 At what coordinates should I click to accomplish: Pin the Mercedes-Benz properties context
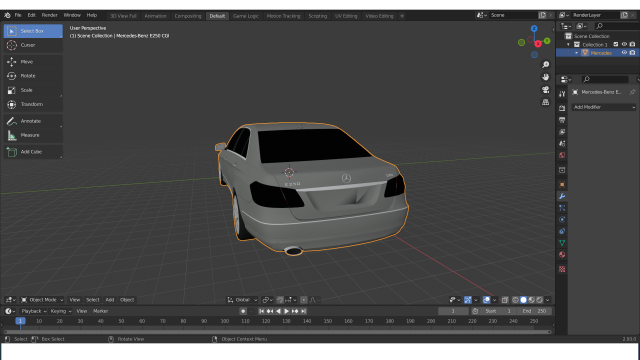632,92
